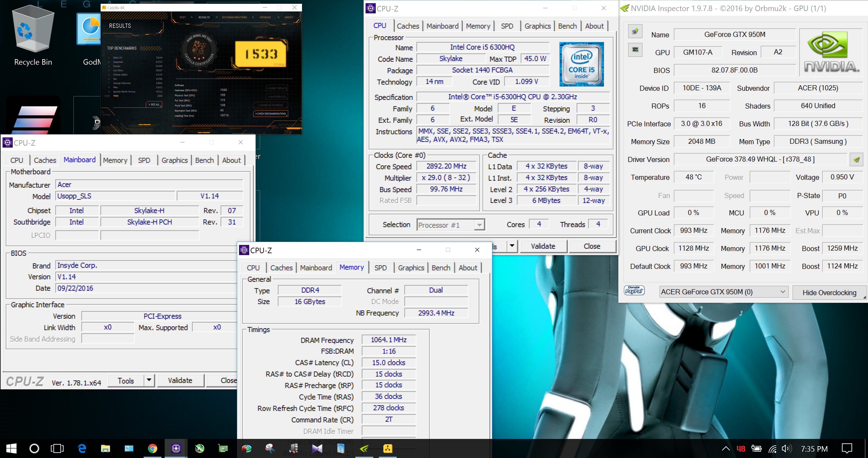
Task: Open the Caches tab in top CPU-Z window
Action: coord(408,26)
